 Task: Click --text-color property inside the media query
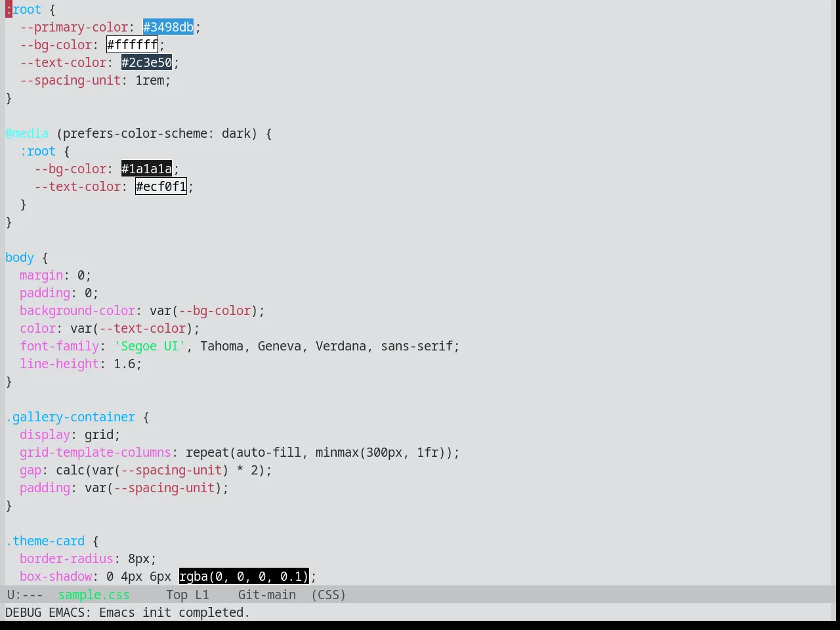tap(77, 186)
